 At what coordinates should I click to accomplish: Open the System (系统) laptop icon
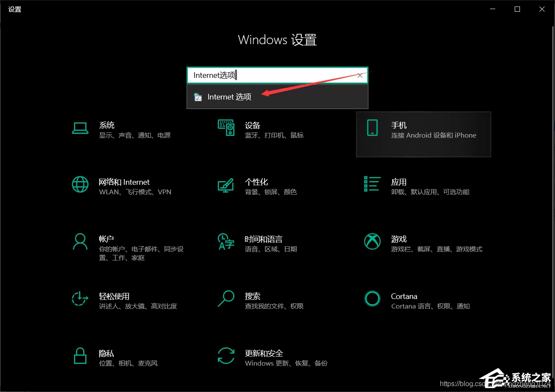(x=80, y=128)
